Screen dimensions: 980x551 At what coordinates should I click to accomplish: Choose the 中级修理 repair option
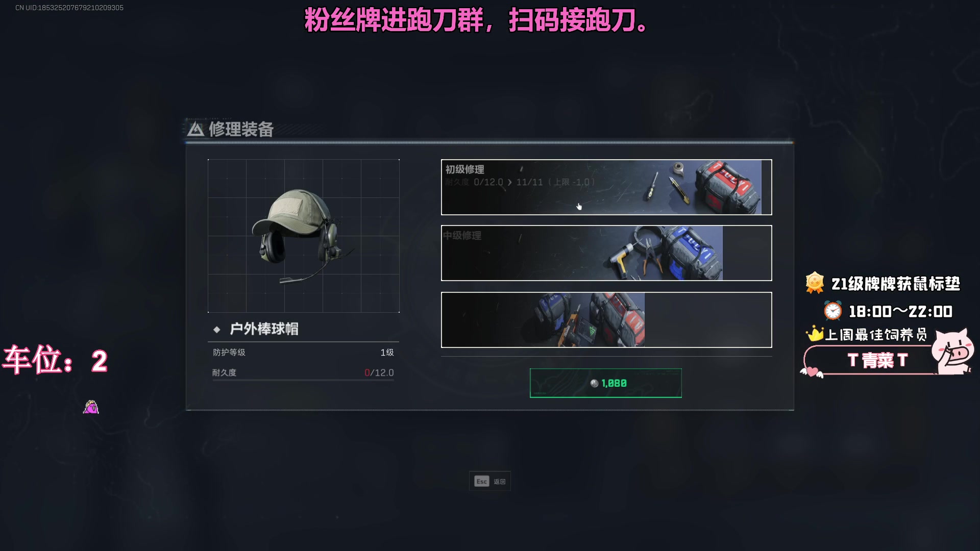click(x=606, y=253)
